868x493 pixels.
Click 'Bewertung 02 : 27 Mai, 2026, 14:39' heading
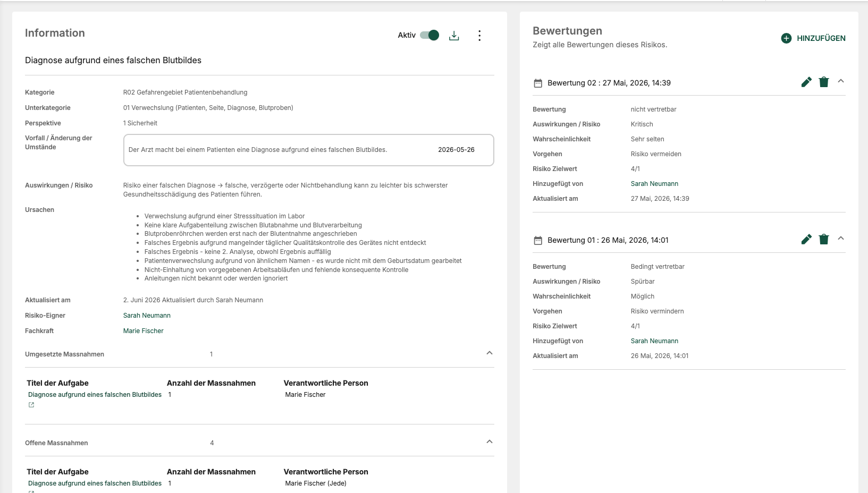[x=609, y=83]
